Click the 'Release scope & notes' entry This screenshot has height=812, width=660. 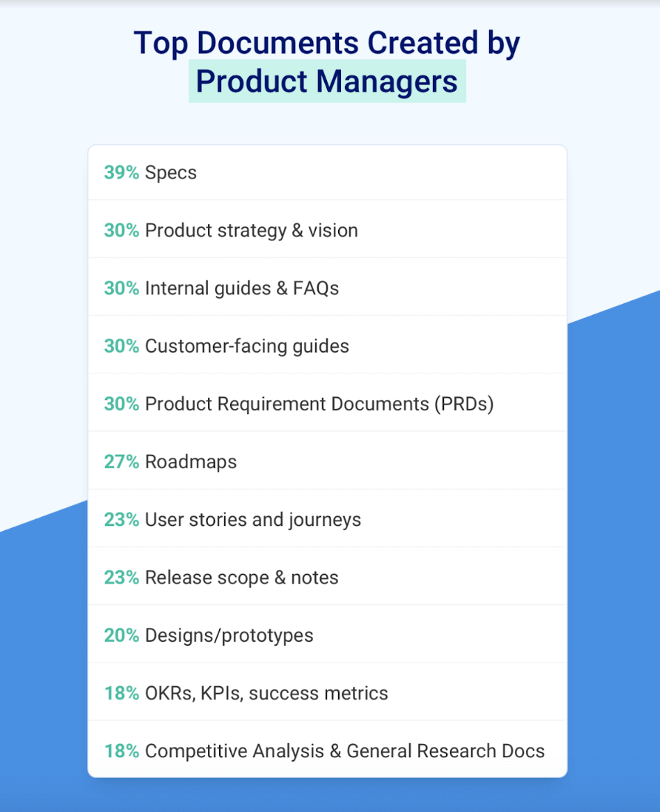click(x=242, y=578)
